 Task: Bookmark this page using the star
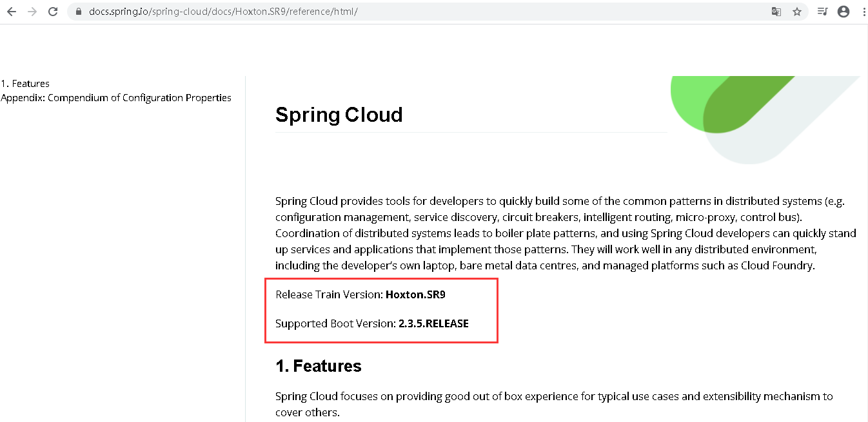click(x=798, y=11)
